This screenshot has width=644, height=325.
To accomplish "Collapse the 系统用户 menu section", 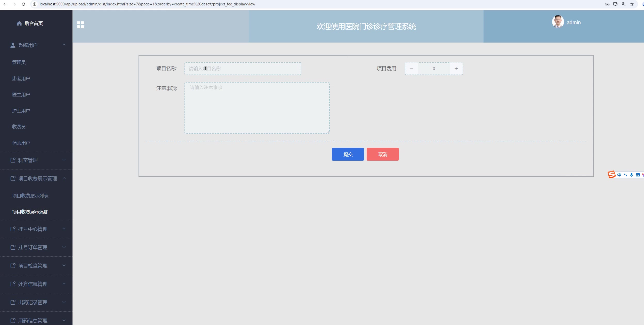I will 64,45.
